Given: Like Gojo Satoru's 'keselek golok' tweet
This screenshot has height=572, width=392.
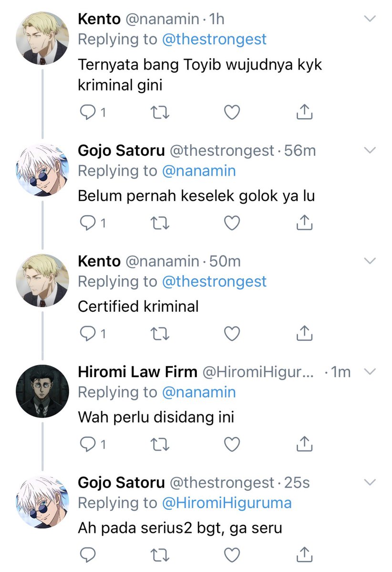Looking at the screenshot, I should (232, 222).
